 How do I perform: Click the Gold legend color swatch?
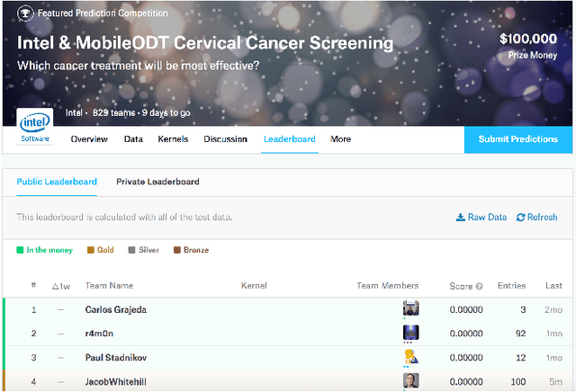pos(91,250)
